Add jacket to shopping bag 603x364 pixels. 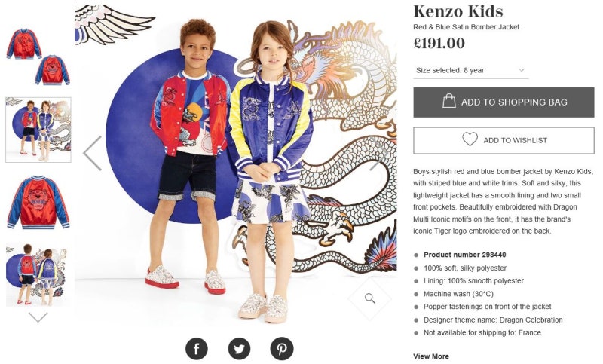tap(504, 102)
